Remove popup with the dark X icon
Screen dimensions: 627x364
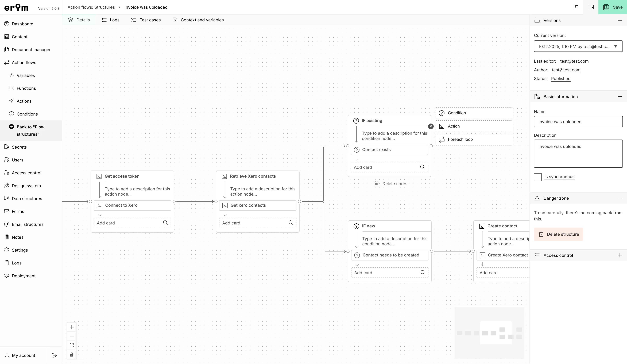point(431,126)
